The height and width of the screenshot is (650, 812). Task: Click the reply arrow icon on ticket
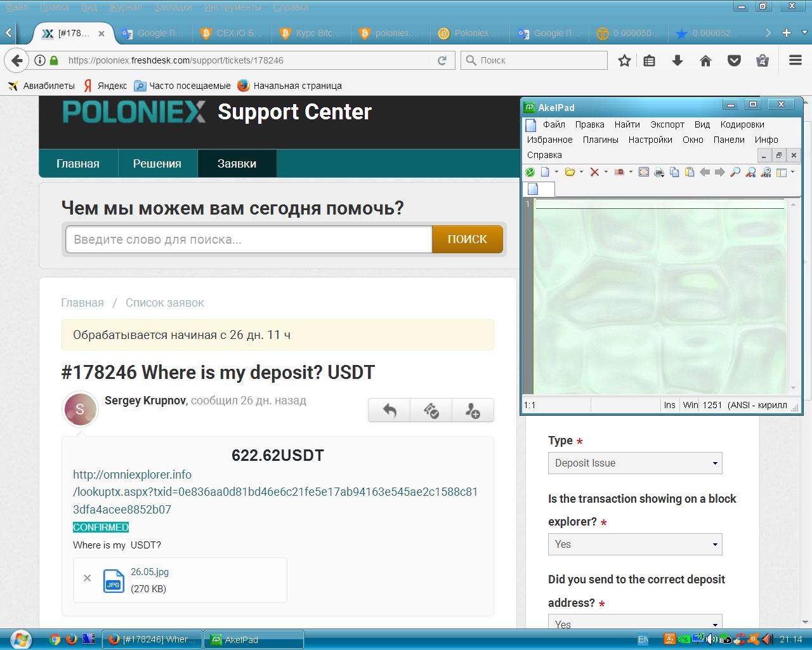[390, 411]
